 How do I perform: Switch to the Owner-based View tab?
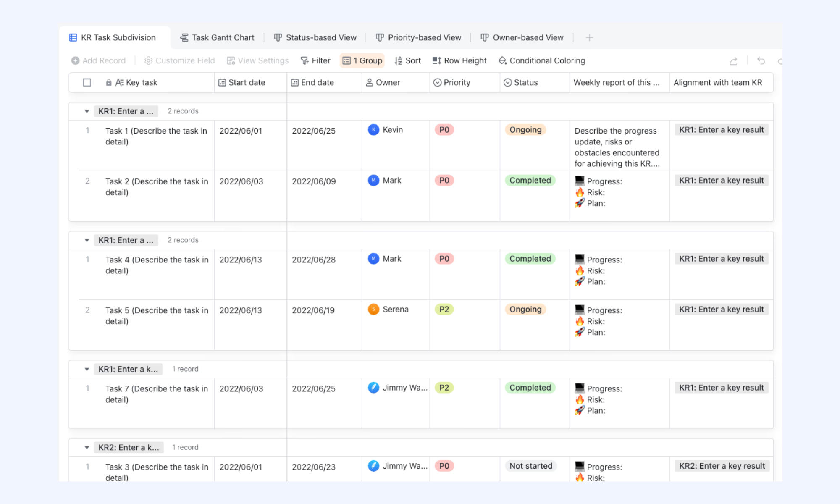click(x=522, y=38)
